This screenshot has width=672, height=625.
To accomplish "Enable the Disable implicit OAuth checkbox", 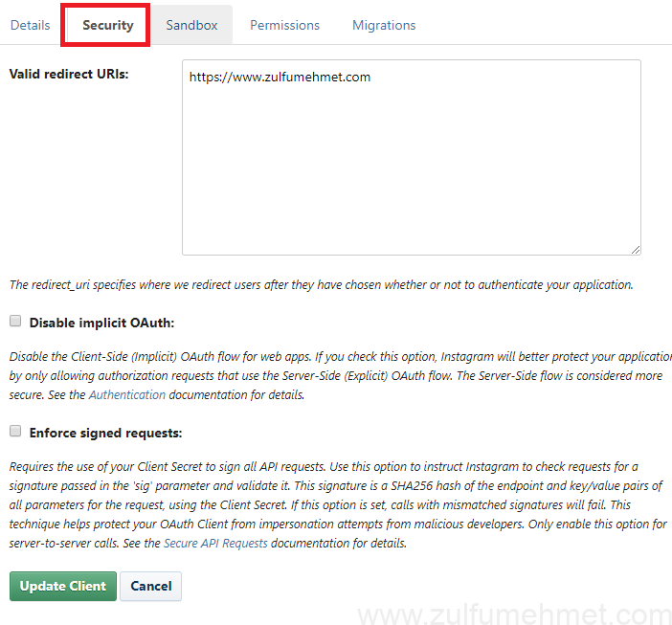I will pyautogui.click(x=15, y=322).
